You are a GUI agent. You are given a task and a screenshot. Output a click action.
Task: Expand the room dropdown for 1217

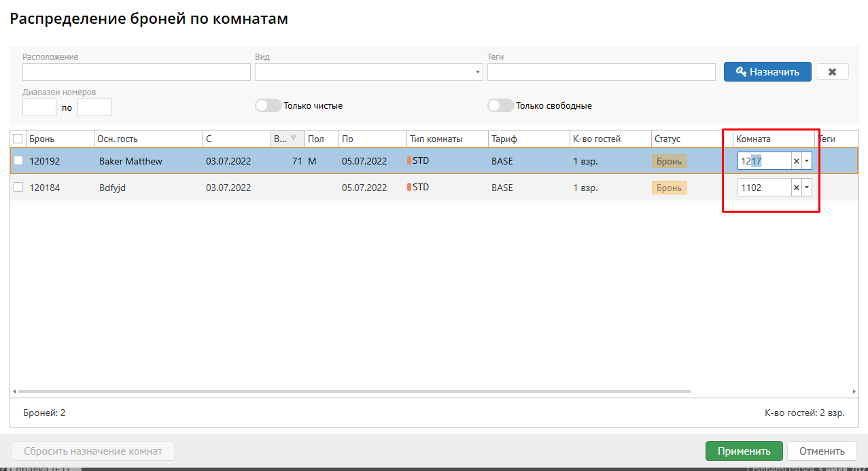(x=807, y=161)
